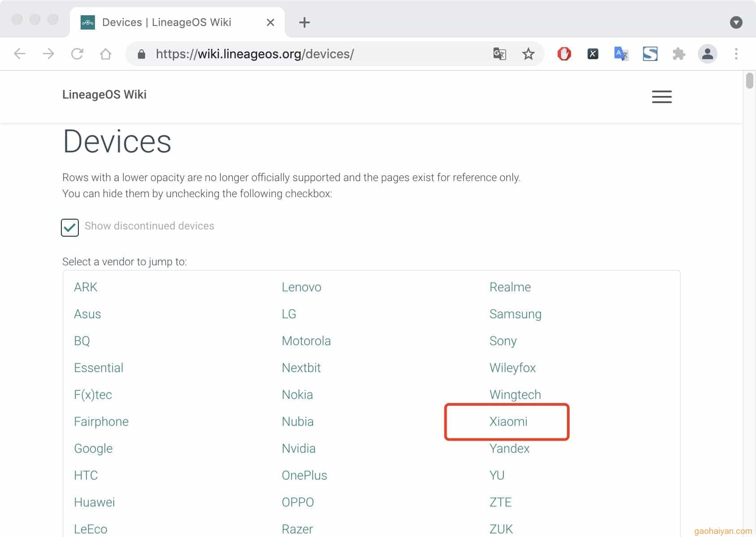
Task: Open the LineageOS Wiki home link
Action: [104, 95]
